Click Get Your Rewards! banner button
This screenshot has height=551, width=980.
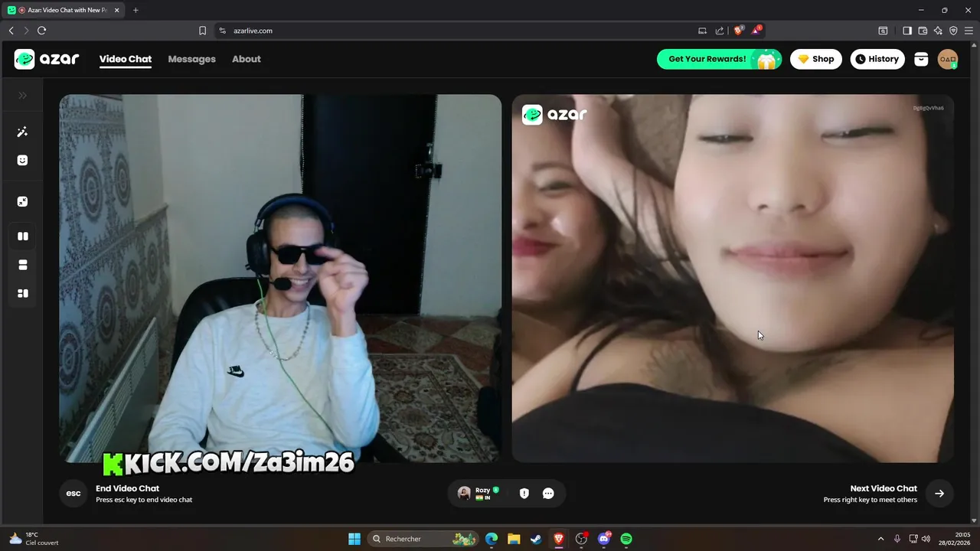pyautogui.click(x=719, y=59)
